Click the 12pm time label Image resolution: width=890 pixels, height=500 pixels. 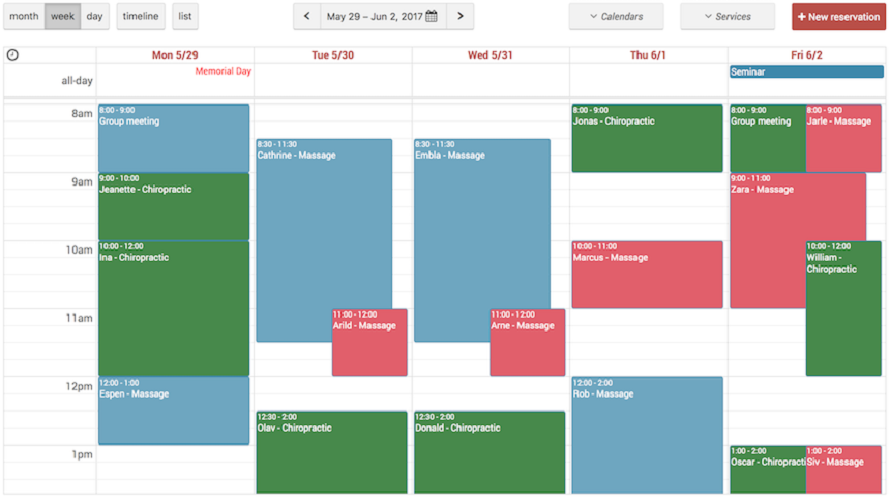click(79, 386)
